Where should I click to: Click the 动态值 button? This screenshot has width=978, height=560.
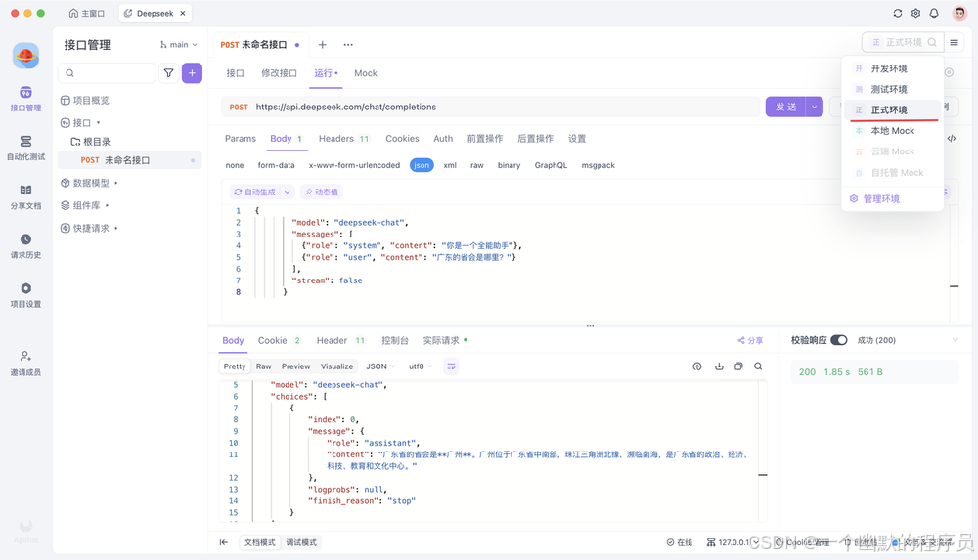pyautogui.click(x=322, y=193)
